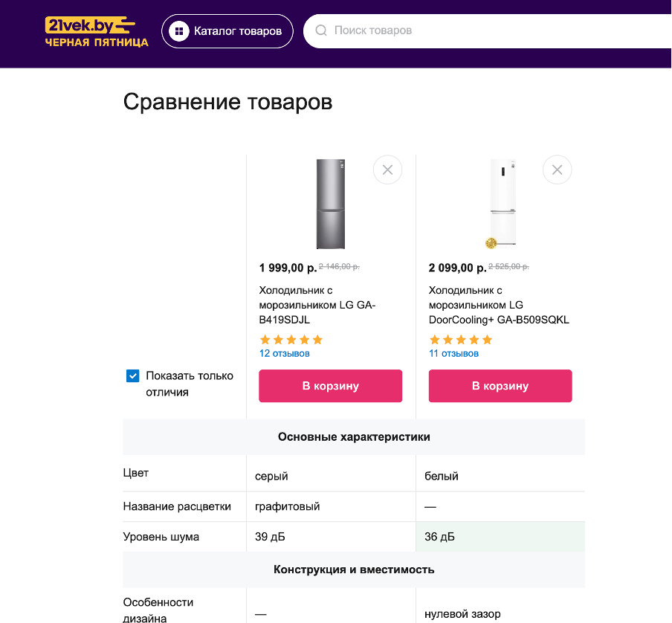Screen dimensions: 672x623
Task: Open the "12 отзывов" reviews link
Action: coord(284,354)
